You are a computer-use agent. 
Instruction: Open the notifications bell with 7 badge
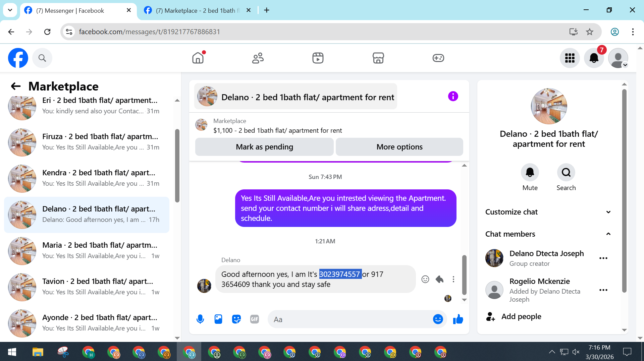click(x=594, y=58)
